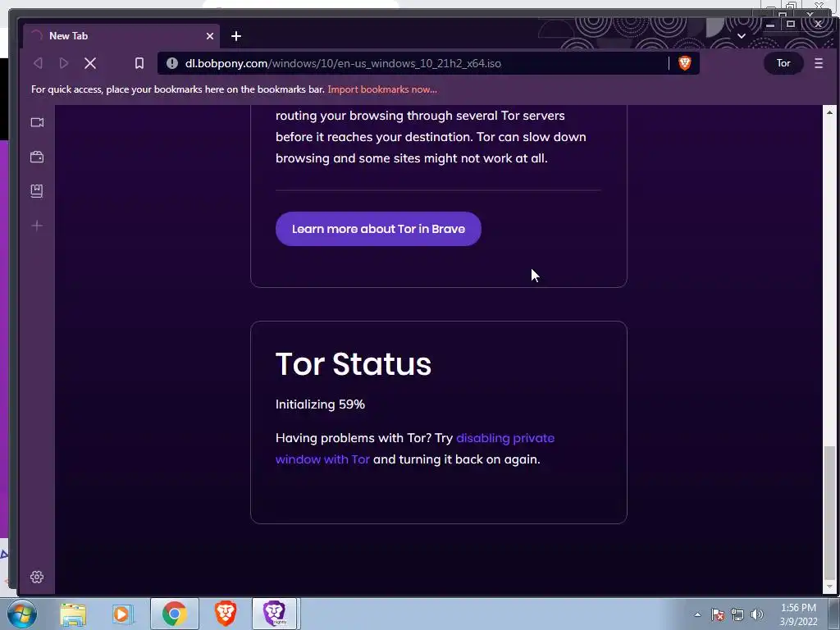
Task: Open the reading list bookmarks icon in the sidebar
Action: pos(37,191)
